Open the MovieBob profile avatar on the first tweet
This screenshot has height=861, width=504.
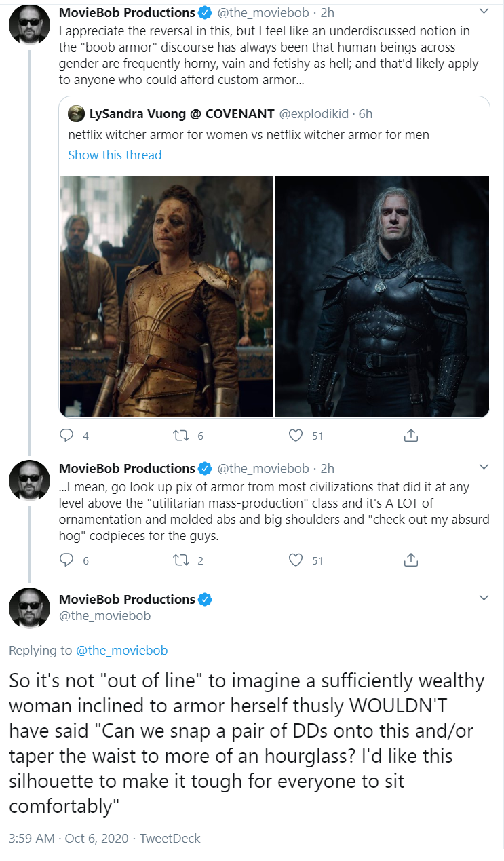pyautogui.click(x=29, y=25)
